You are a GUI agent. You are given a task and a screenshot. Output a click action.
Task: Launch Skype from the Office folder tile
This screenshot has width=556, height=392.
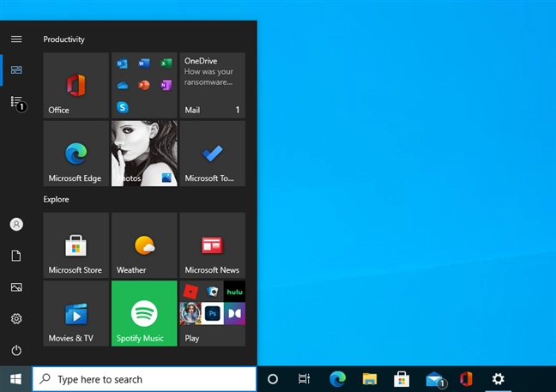tap(123, 107)
